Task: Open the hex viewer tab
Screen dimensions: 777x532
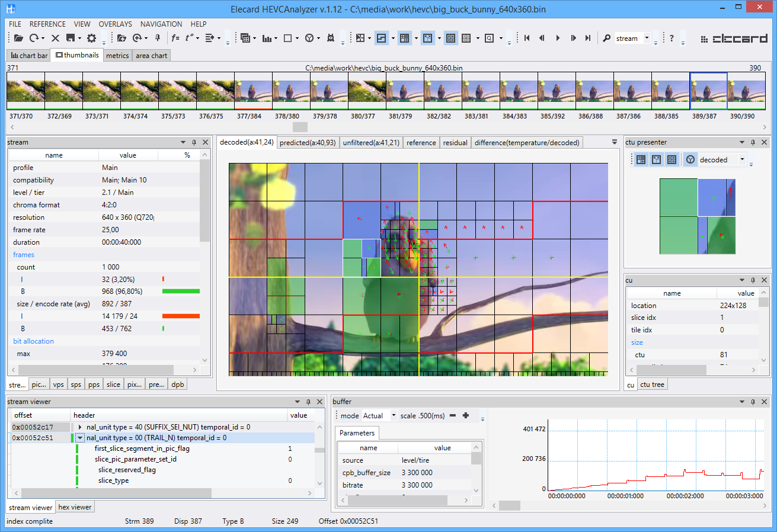Action: [75, 507]
